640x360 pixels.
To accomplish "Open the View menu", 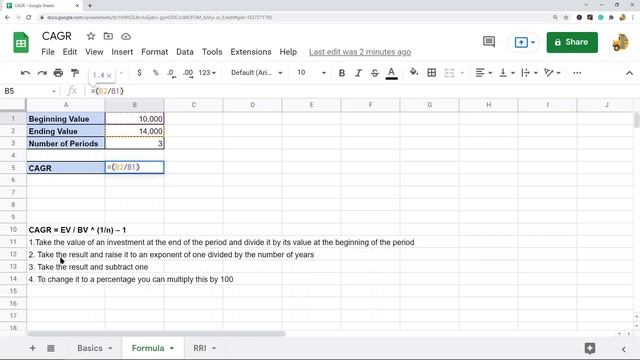I will 94,52.
